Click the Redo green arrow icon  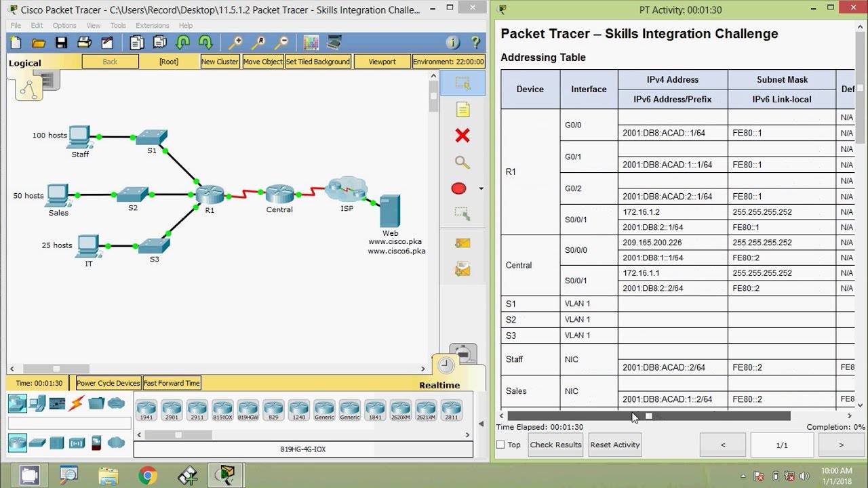tap(205, 43)
